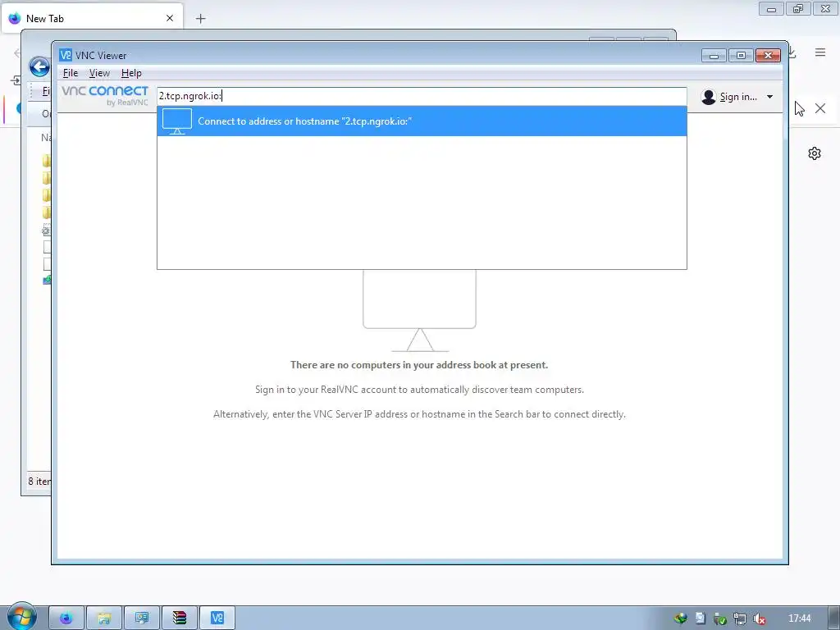
Task: Click the green shield tray icon
Action: [720, 619]
